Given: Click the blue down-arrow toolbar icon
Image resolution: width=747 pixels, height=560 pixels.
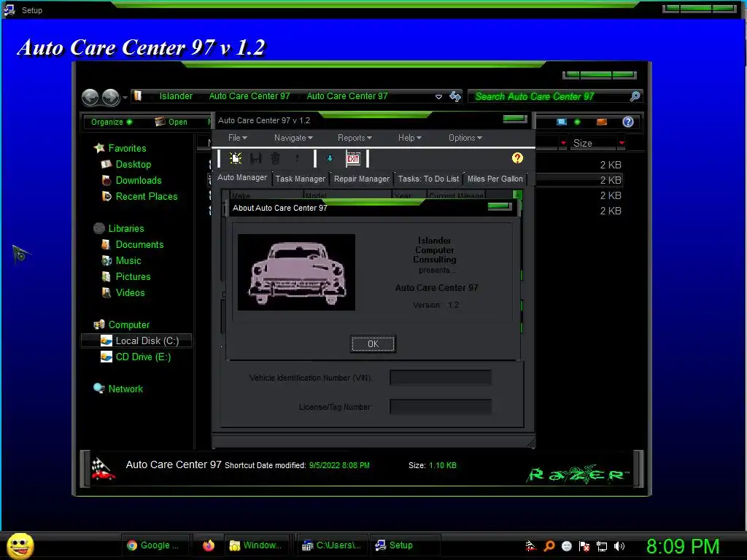Looking at the screenshot, I should (330, 158).
